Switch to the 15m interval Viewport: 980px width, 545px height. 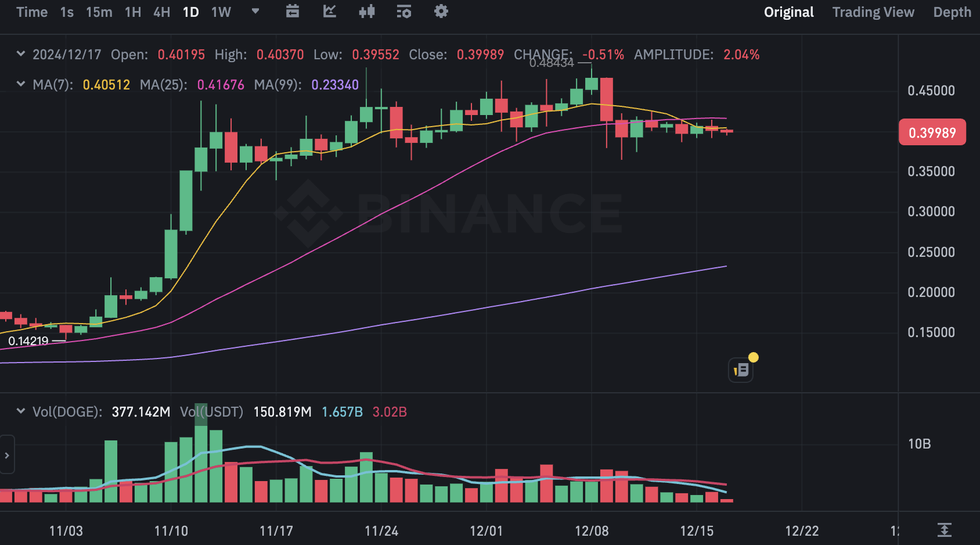98,12
